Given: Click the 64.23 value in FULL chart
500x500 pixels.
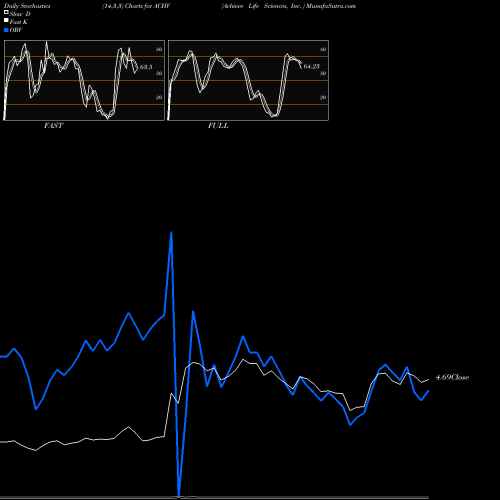Looking at the screenshot, I should 311,66.
